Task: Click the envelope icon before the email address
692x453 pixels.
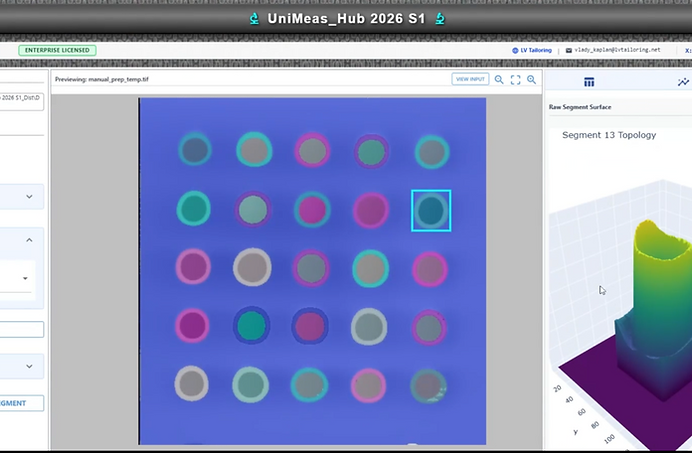Action: (569, 50)
